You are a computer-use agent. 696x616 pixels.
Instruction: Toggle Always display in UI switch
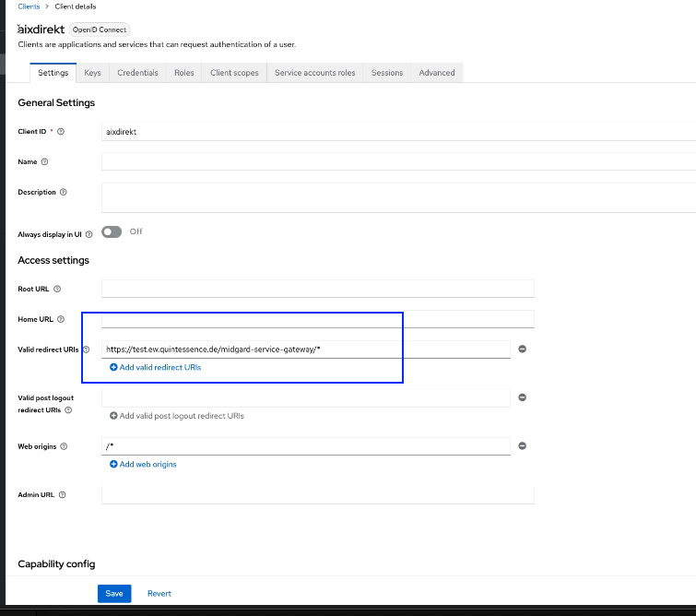(112, 232)
